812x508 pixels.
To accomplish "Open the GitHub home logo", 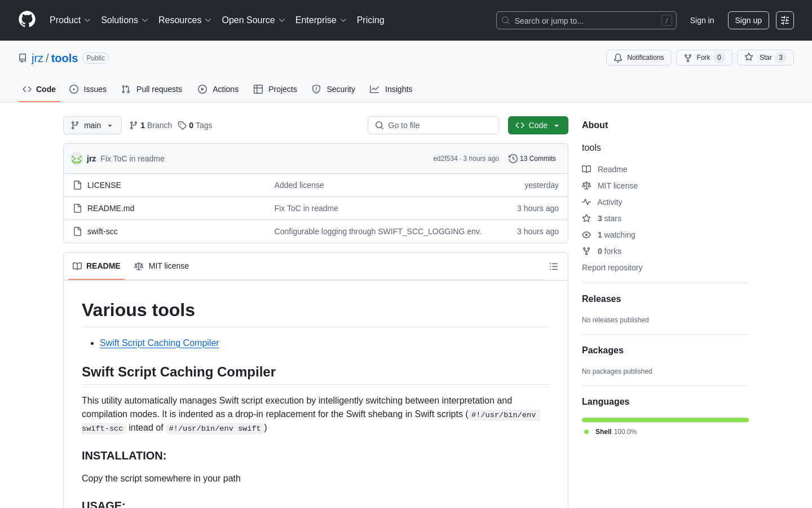I will coord(27,20).
